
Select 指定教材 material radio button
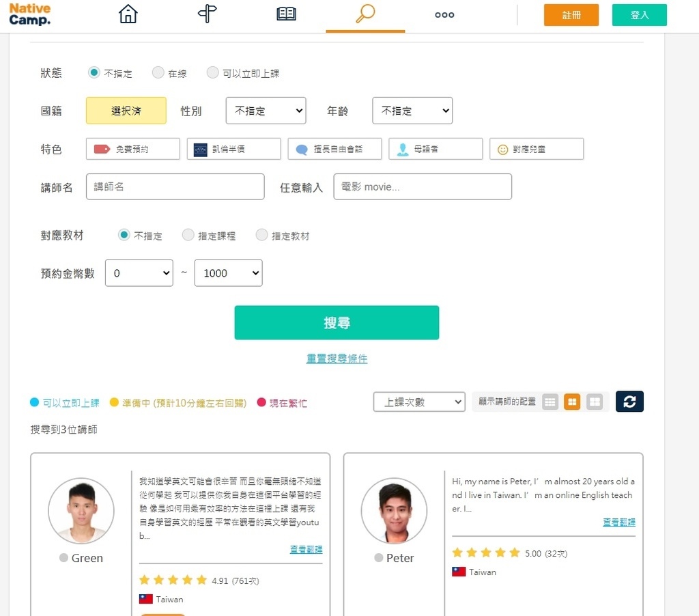(x=261, y=235)
